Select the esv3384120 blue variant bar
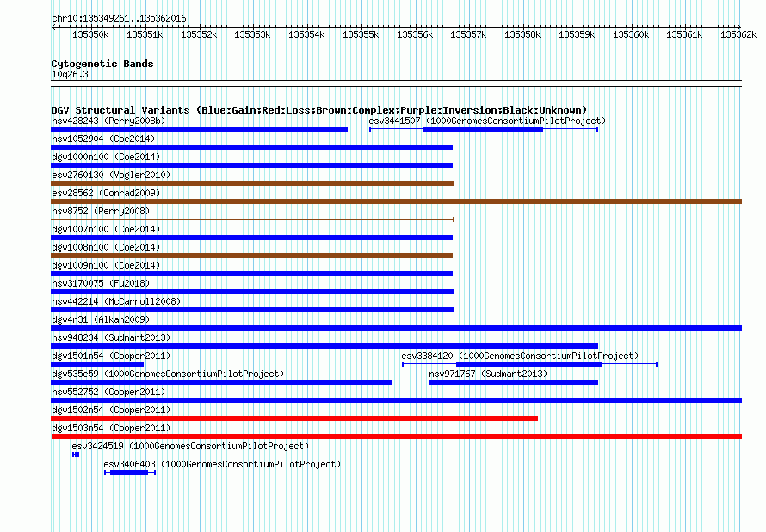 point(529,364)
